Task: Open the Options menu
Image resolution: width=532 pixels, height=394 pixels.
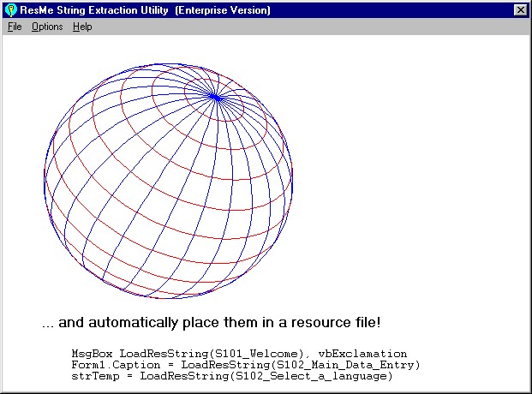Action: [47, 27]
